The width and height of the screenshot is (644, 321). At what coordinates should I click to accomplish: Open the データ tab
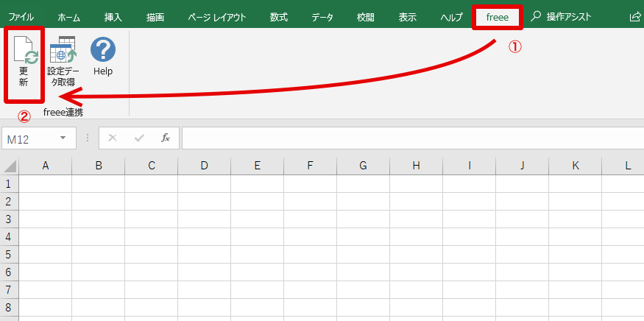coord(322,17)
